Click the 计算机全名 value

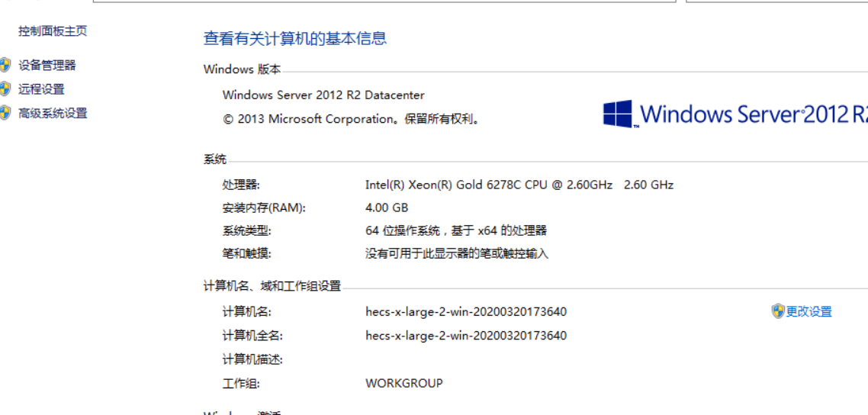pos(466,336)
